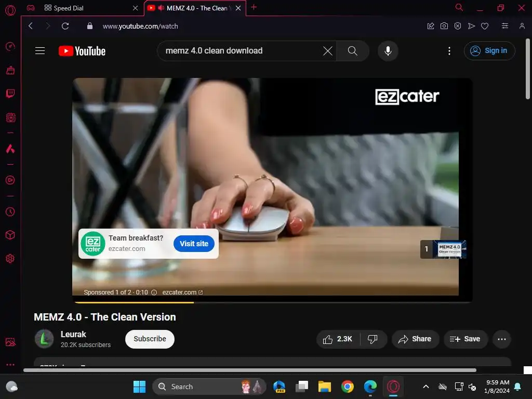Open GX Corner gamepad icon
Image resolution: width=532 pixels, height=399 pixels.
tap(31, 8)
